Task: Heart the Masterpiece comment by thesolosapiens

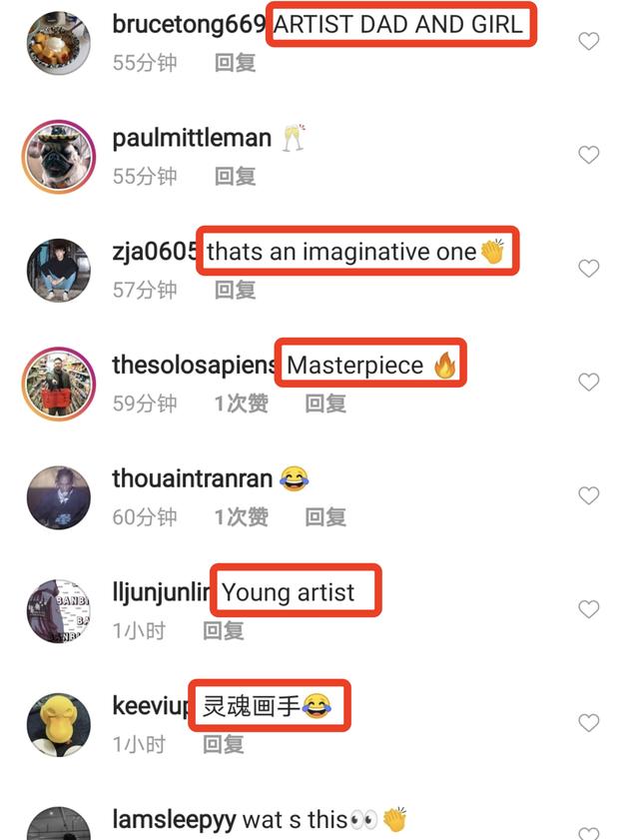Action: pos(589,382)
